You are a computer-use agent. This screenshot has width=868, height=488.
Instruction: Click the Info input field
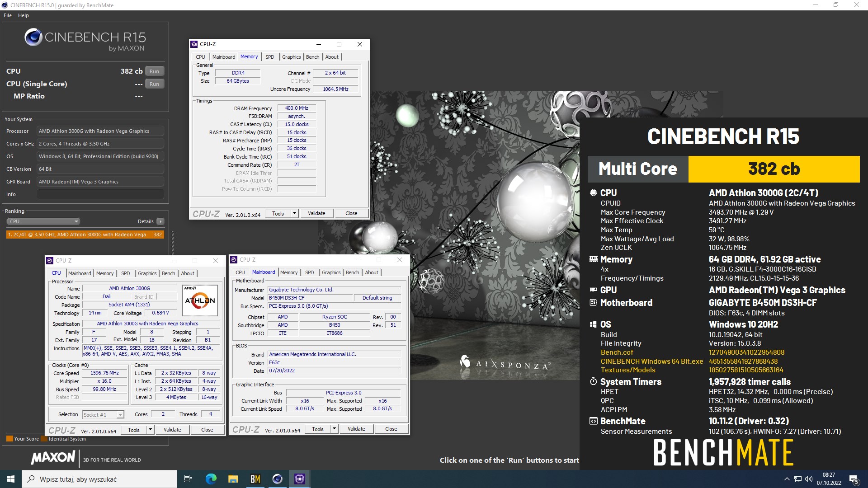(100, 194)
